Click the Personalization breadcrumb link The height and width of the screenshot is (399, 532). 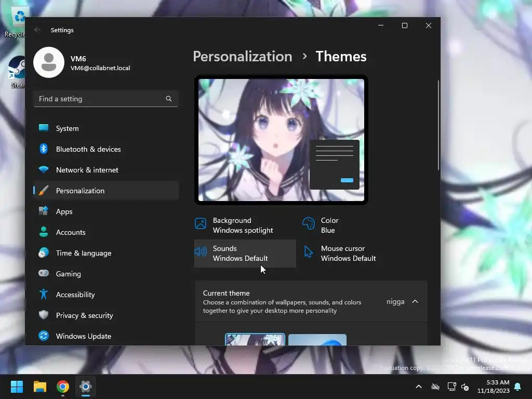pyautogui.click(x=242, y=56)
